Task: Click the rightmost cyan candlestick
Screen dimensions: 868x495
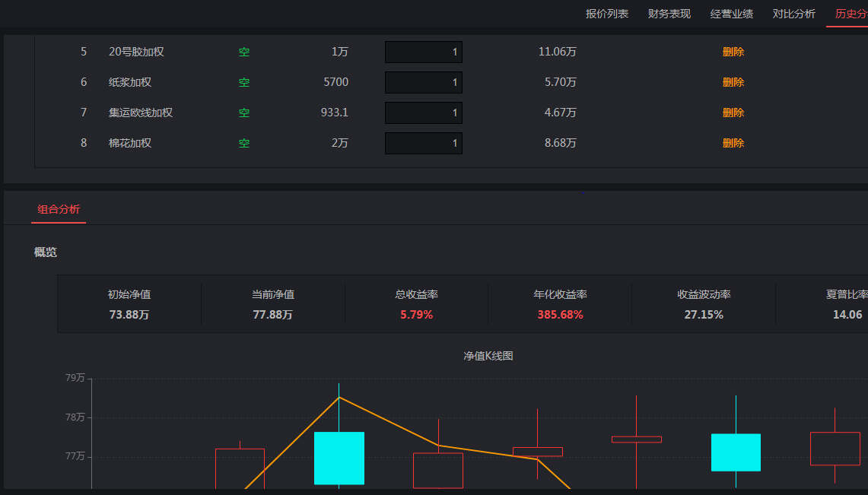Action: click(736, 452)
